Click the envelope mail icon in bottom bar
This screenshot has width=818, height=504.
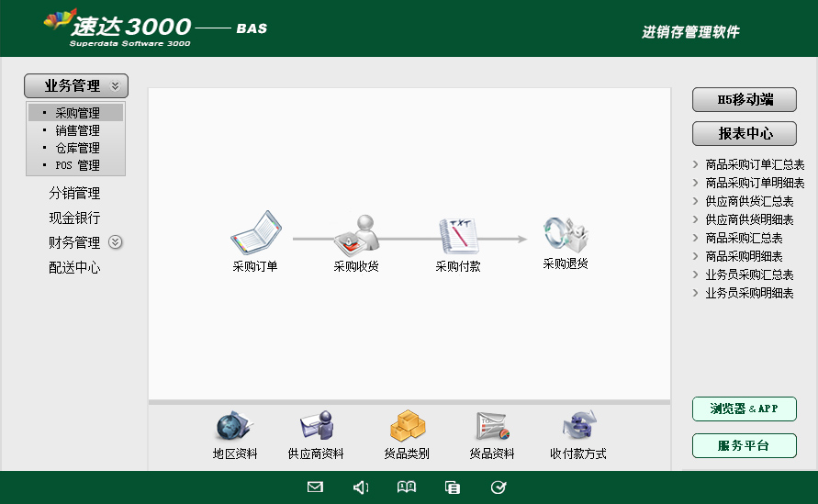315,487
